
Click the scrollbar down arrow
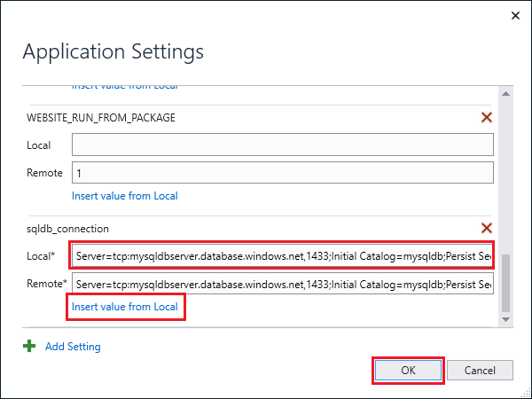coord(506,319)
